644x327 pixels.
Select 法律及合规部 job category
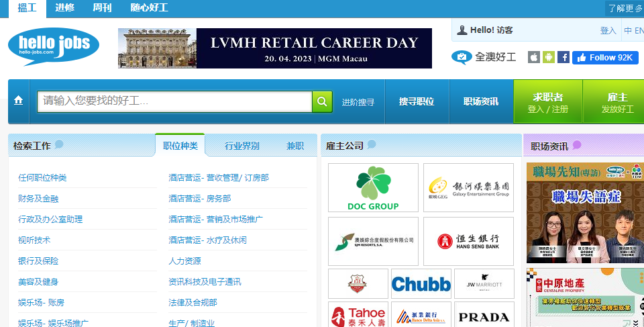193,303
